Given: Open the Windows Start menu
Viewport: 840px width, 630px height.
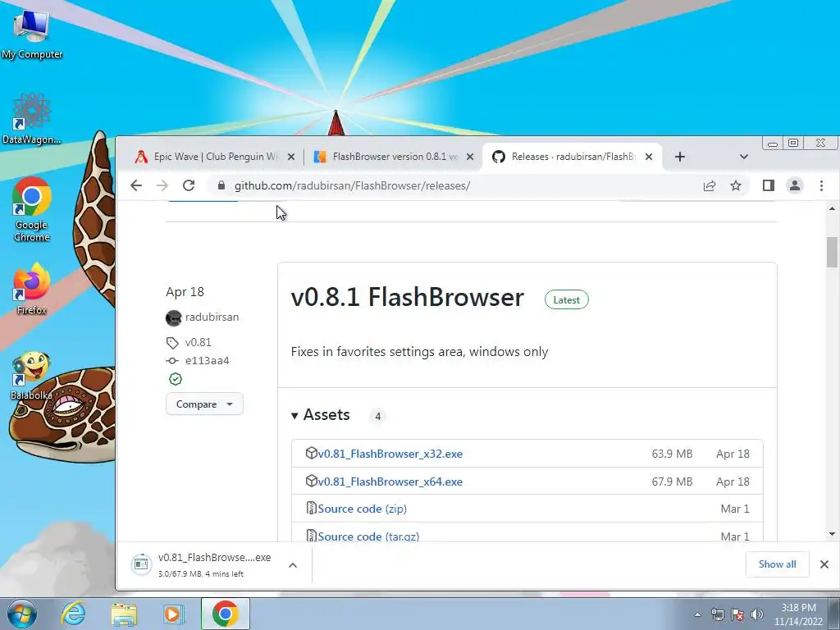Looking at the screenshot, I should point(21,614).
